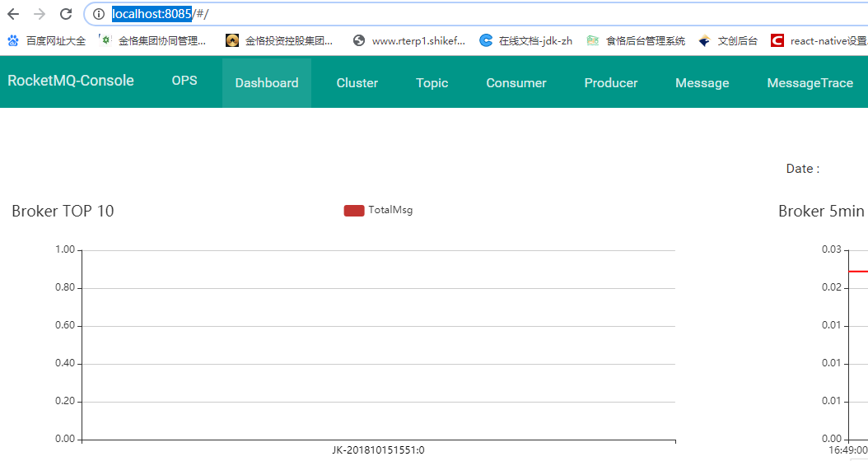
Task: Toggle the TotalMsg legend swatch
Action: pyautogui.click(x=354, y=211)
